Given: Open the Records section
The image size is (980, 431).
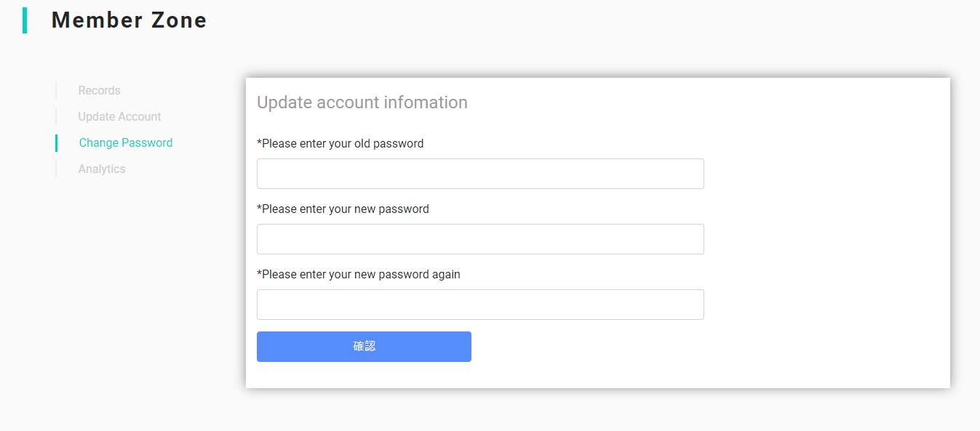Looking at the screenshot, I should pos(100,91).
